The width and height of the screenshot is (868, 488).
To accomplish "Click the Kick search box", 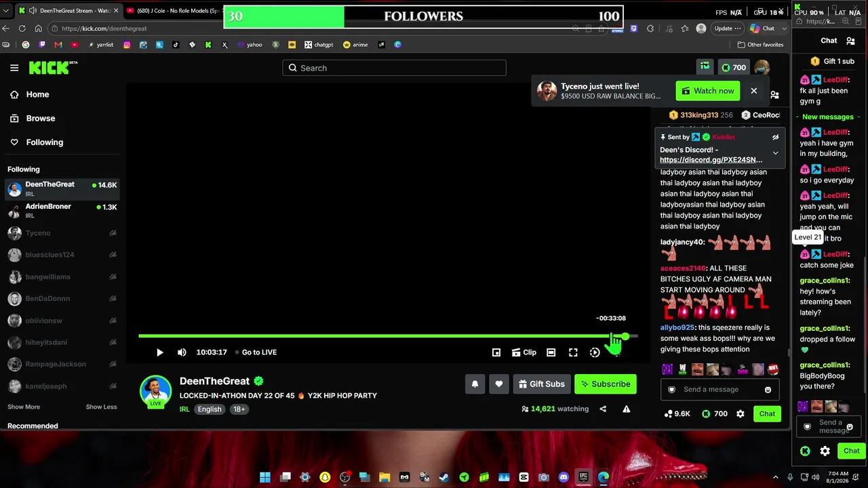I will pyautogui.click(x=394, y=68).
